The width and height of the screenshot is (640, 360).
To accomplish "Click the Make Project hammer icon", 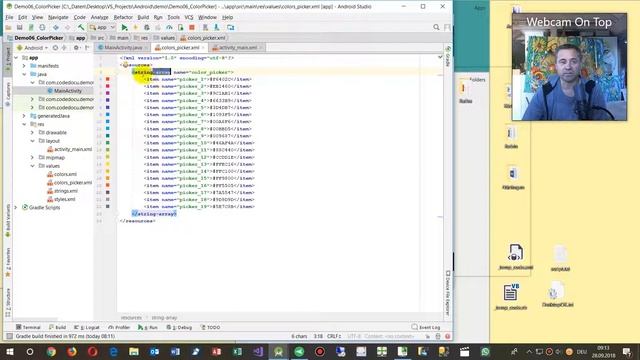I will click(x=81, y=27).
